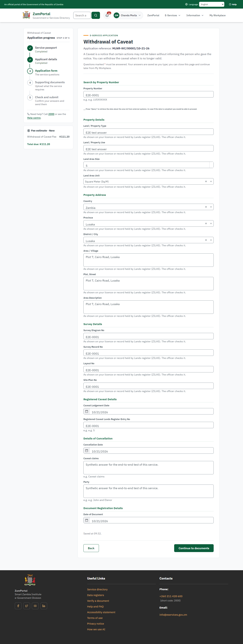
Task: Expand the District / City dropdown arrow
Action: (211, 240)
